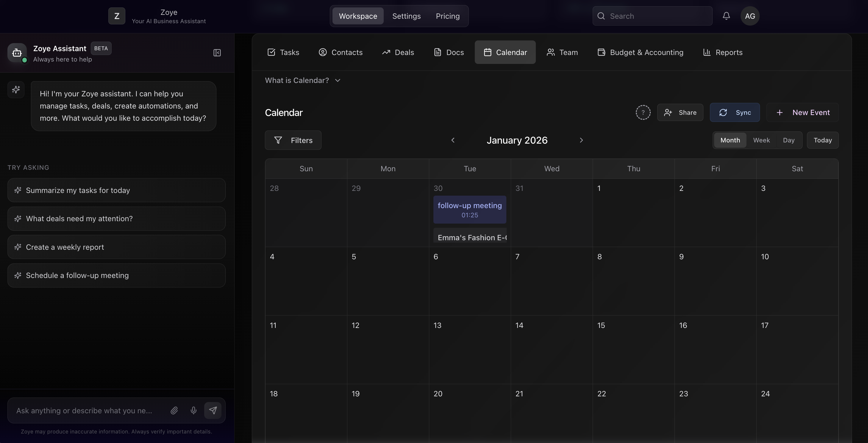
Task: Click the notification bell
Action: click(726, 16)
